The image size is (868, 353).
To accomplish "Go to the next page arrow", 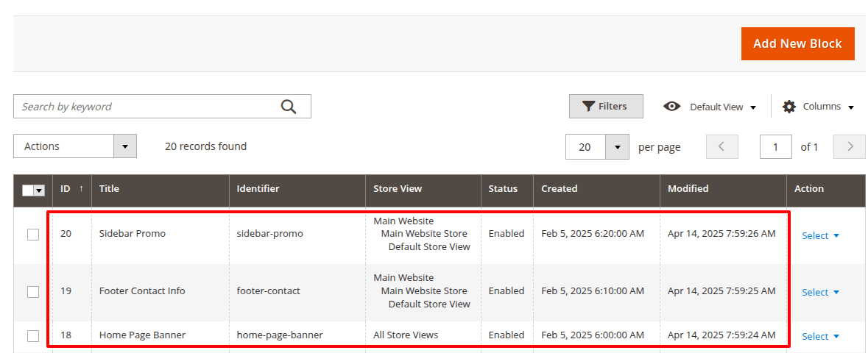I will coord(850,146).
